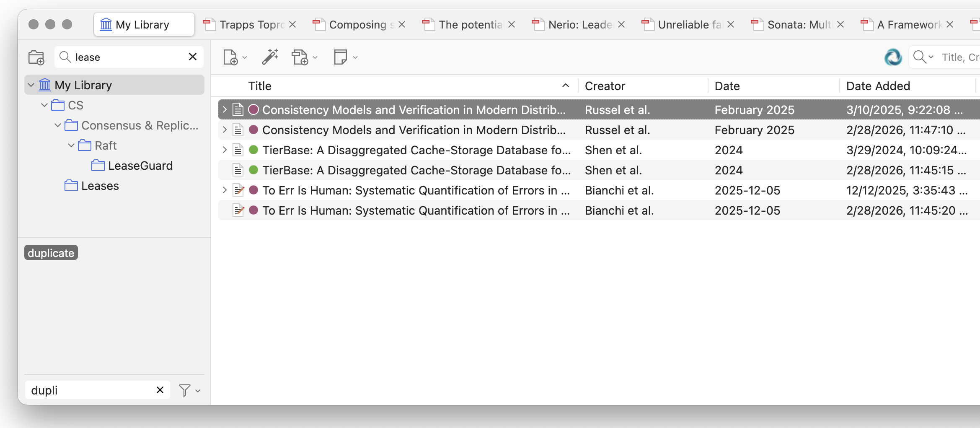Image resolution: width=980 pixels, height=428 pixels.
Task: Select the LeaseGuard collection
Action: [140, 166]
